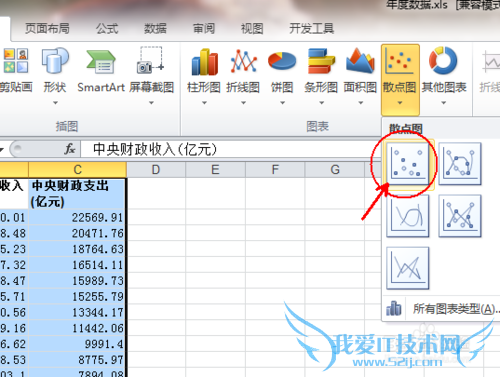Select cell with value 16514.11
Screen dimensions: 500x377
coord(77,265)
